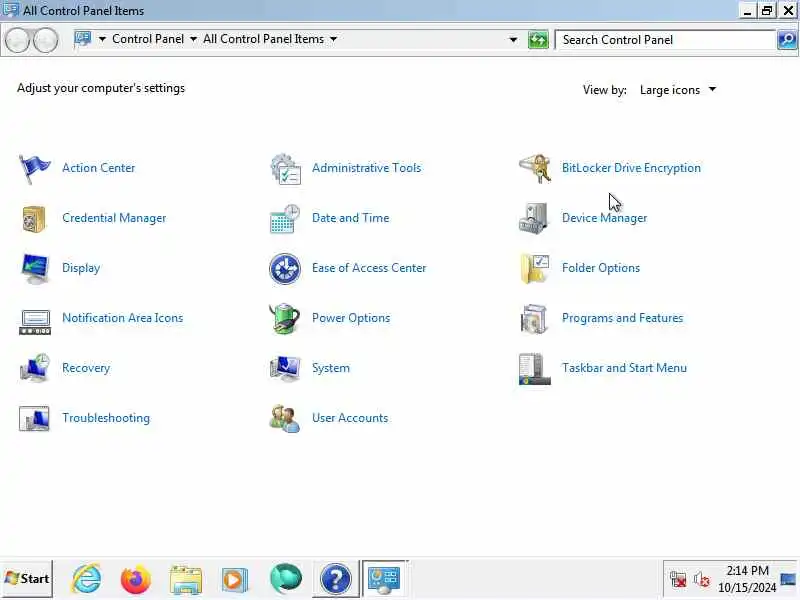Click the Date and Time link
Image resolution: width=800 pixels, height=600 pixels.
pos(351,218)
